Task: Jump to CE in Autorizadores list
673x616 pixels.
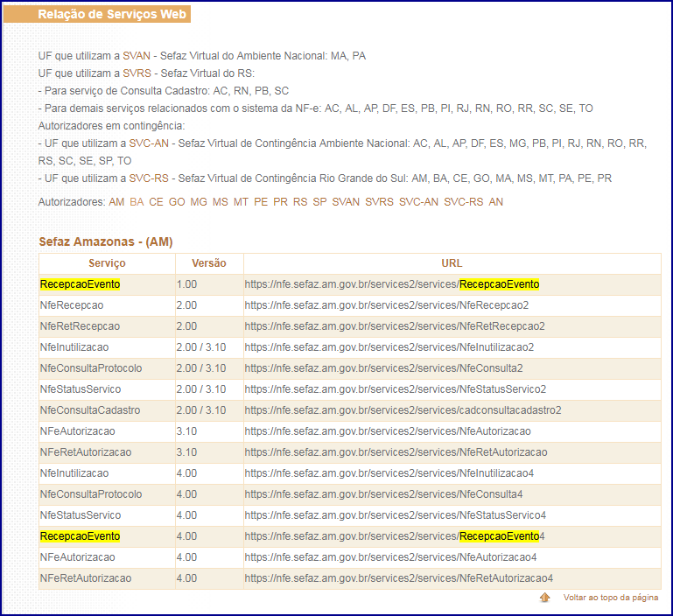Action: pyautogui.click(x=157, y=202)
